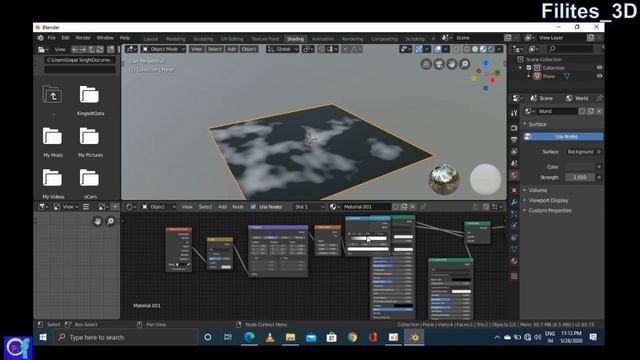Switch to the Layout workspace tab

(151, 39)
